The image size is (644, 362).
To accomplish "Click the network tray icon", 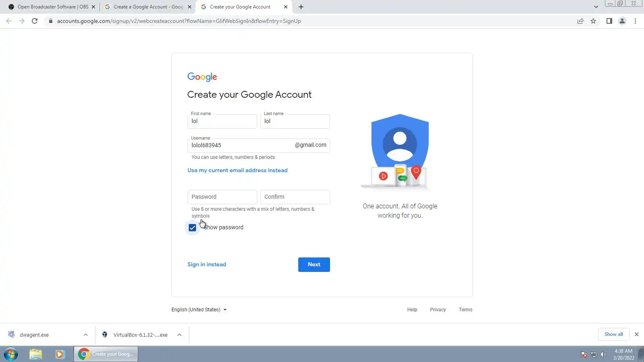I will [594, 354].
